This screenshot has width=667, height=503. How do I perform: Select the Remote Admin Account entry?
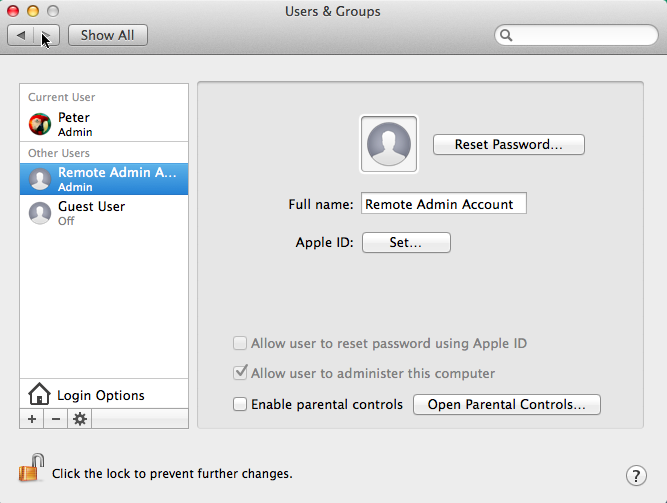tap(104, 179)
